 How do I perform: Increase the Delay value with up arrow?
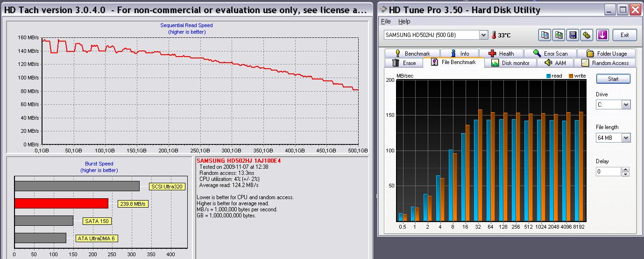626,169
